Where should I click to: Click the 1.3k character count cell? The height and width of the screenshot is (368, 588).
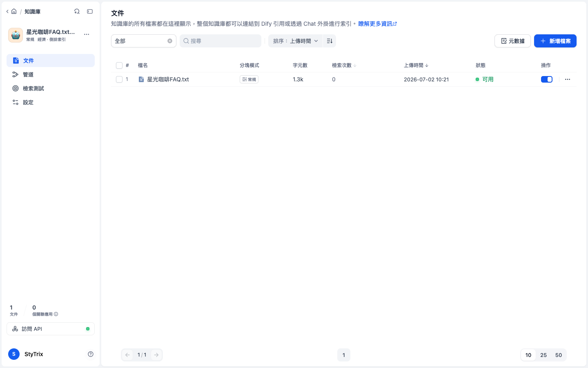[298, 79]
